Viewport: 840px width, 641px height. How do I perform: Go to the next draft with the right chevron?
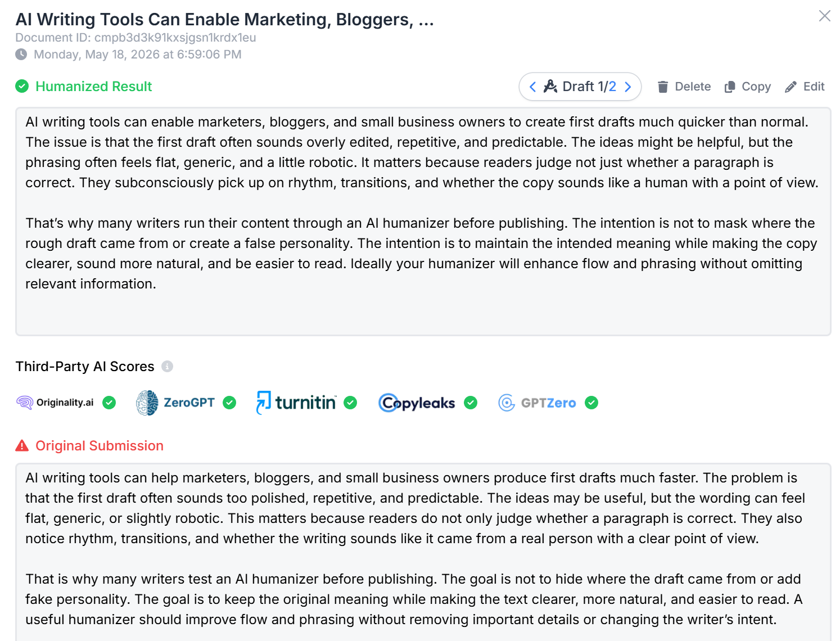pos(628,87)
